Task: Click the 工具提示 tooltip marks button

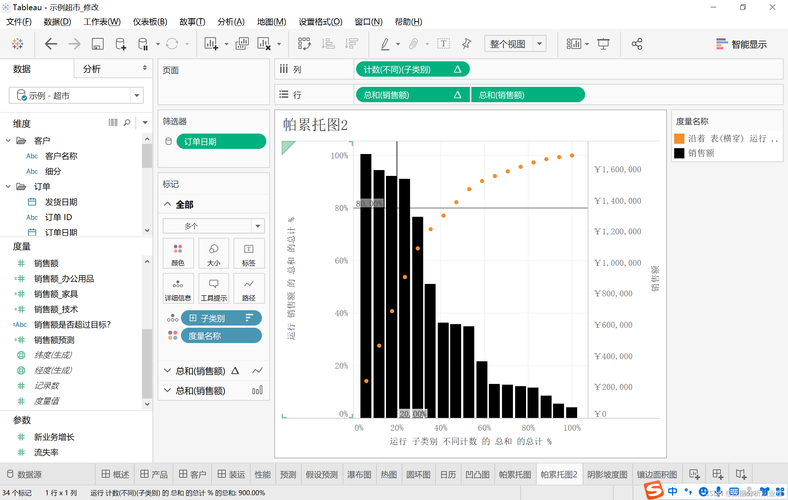Action: [214, 289]
